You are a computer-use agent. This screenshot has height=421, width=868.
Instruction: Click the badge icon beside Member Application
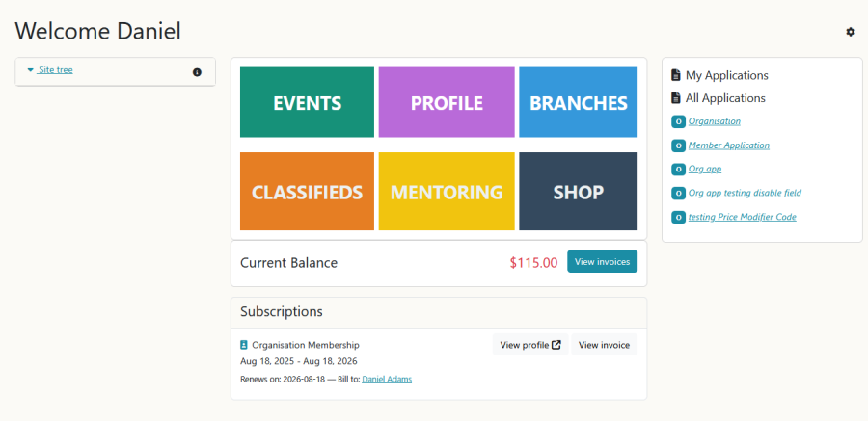pyautogui.click(x=678, y=145)
